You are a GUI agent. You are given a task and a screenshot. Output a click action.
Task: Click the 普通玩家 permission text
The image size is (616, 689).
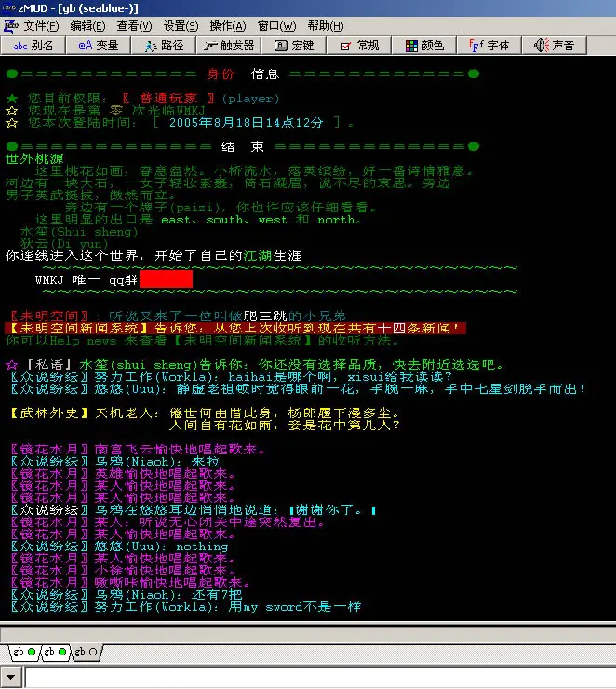168,98
